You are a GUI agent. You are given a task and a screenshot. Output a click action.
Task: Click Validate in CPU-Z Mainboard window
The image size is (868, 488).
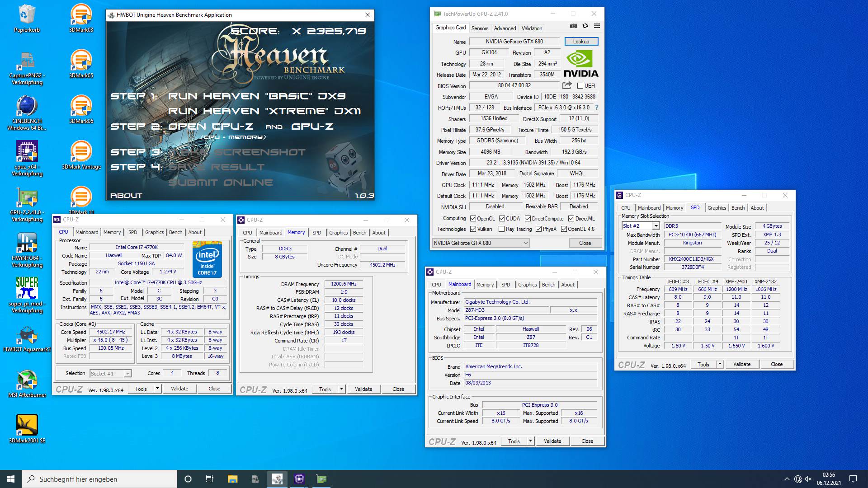(552, 441)
